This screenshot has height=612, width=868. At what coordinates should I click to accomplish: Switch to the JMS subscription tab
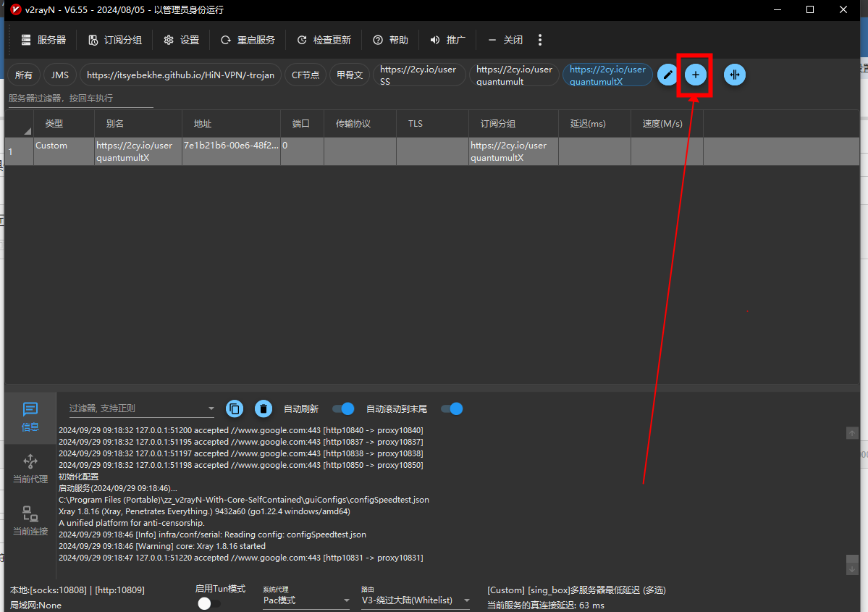(60, 75)
